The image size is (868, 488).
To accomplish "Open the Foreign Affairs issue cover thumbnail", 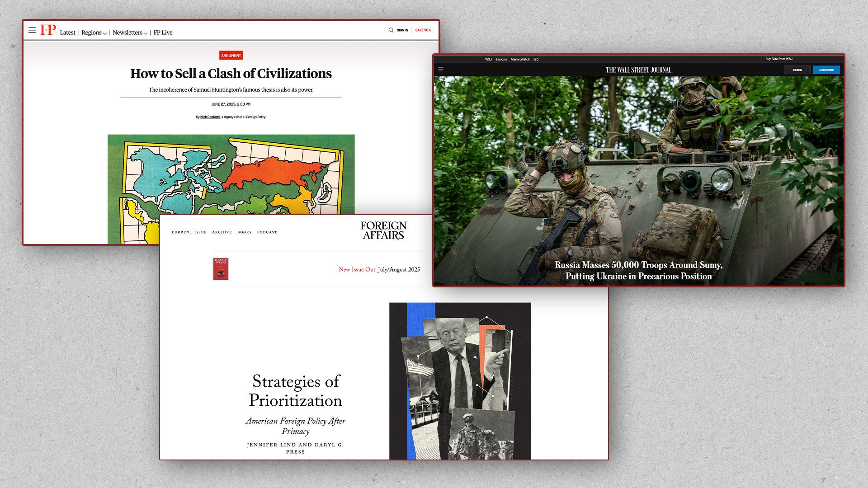I will pos(221,269).
